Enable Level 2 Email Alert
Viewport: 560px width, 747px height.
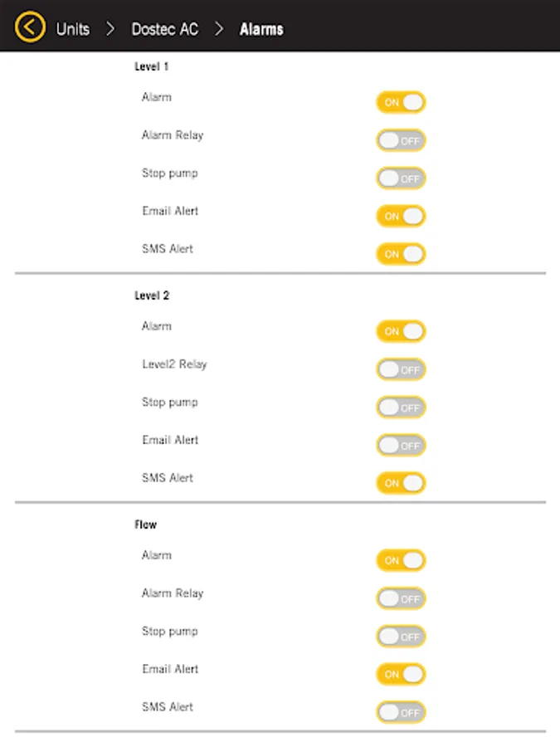click(x=401, y=446)
